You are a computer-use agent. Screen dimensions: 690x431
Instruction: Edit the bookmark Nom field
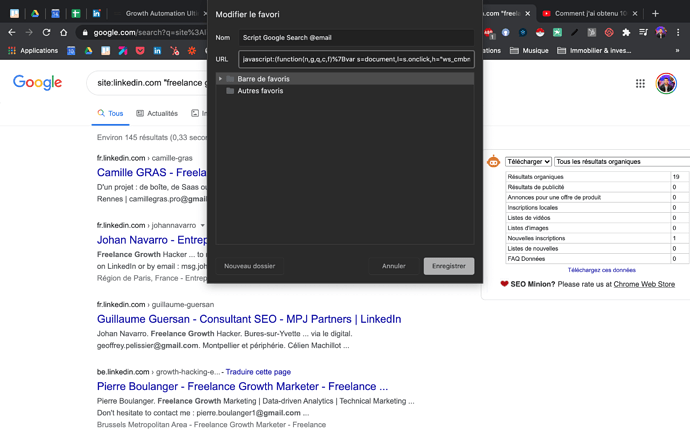point(356,37)
